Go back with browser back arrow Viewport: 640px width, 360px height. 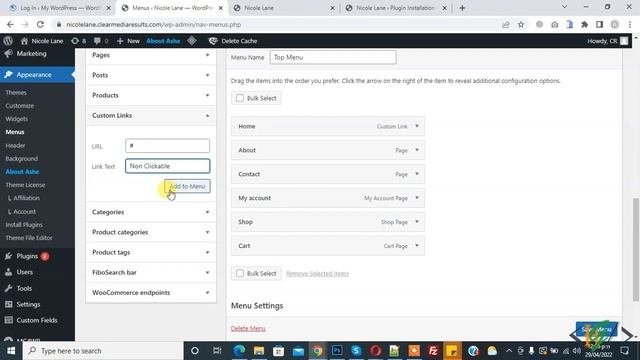point(10,24)
